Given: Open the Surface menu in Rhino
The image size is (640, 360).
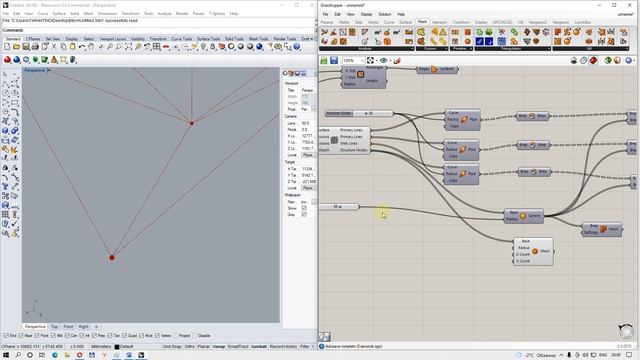Looking at the screenshot, I should click(x=59, y=13).
